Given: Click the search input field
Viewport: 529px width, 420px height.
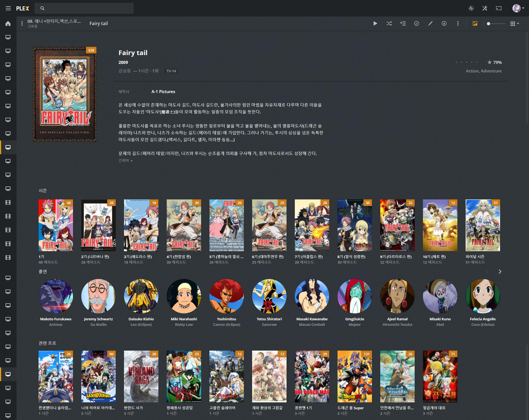Looking at the screenshot, I should (84, 8).
